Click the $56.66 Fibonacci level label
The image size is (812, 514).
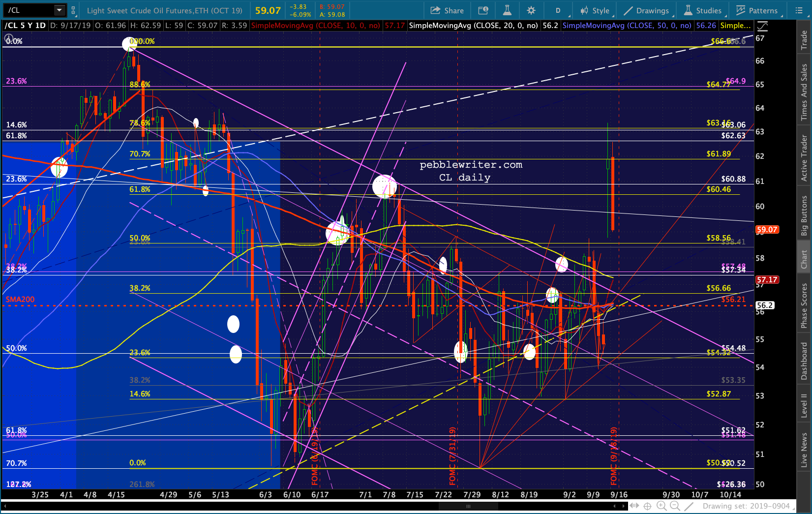point(719,288)
